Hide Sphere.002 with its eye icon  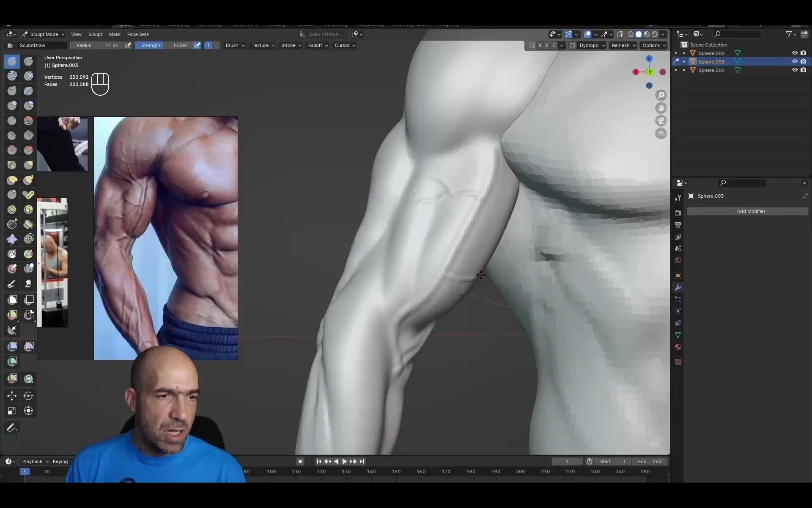tap(795, 53)
